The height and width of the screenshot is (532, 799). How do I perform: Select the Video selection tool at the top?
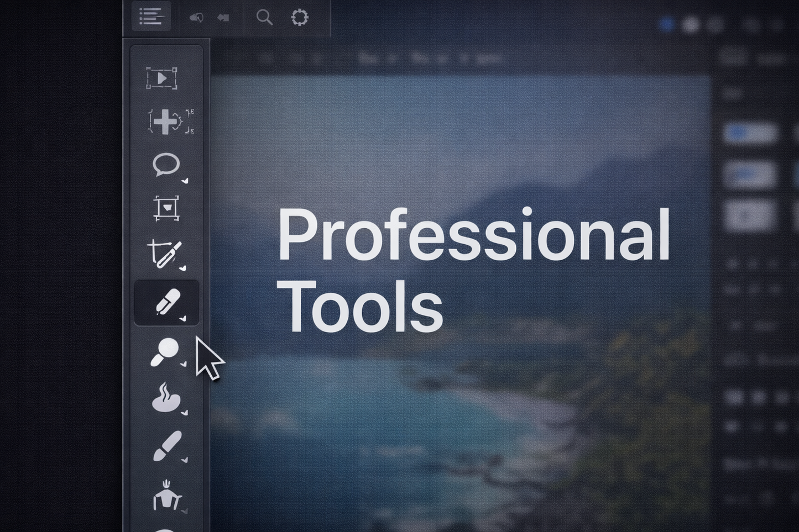(x=162, y=79)
